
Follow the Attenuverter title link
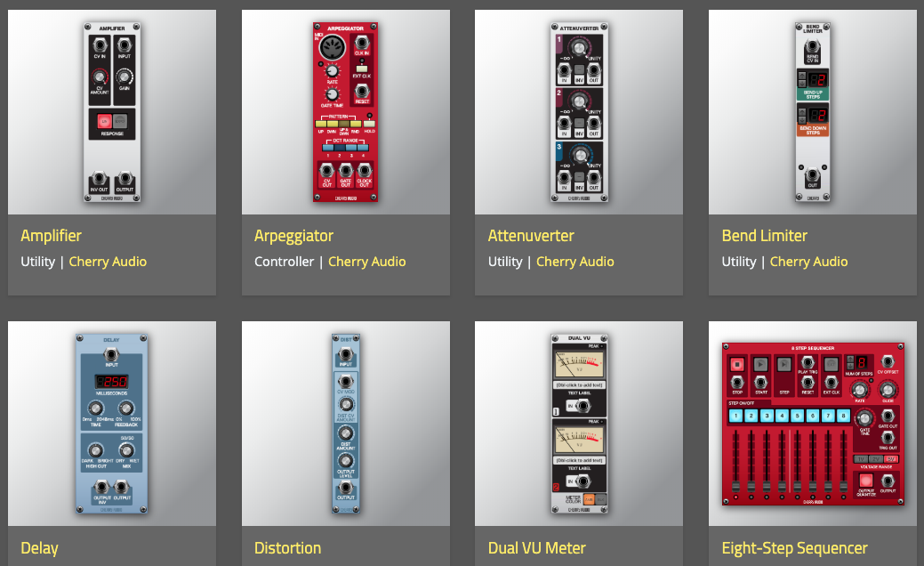click(x=531, y=236)
